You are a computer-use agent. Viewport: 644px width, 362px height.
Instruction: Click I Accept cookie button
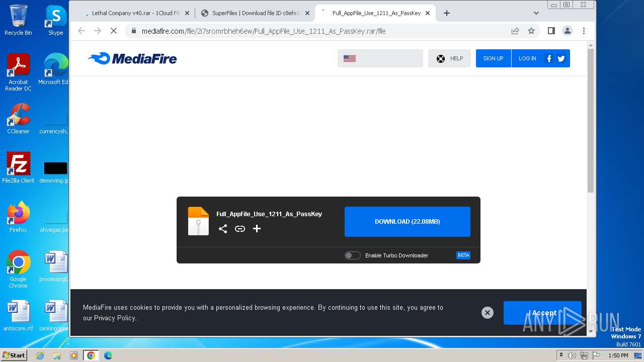tap(542, 313)
